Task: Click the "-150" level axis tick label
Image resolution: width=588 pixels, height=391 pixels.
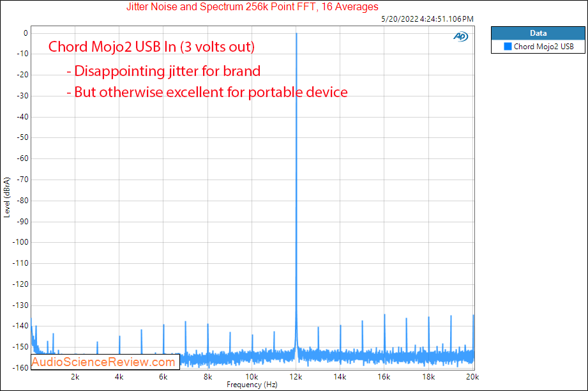Action: (20, 347)
